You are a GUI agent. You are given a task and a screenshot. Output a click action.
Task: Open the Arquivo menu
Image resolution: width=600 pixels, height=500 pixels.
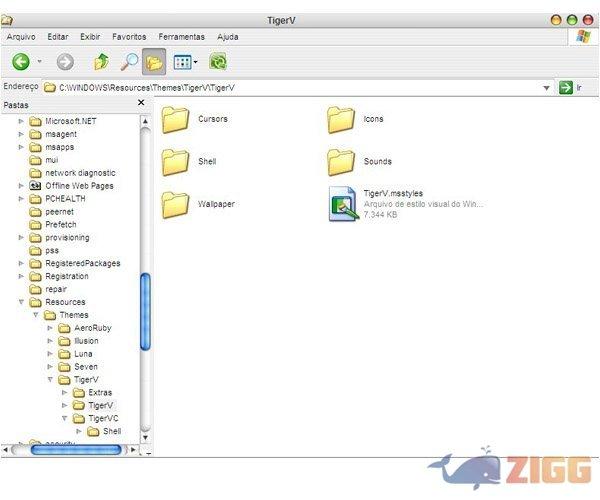coord(21,37)
